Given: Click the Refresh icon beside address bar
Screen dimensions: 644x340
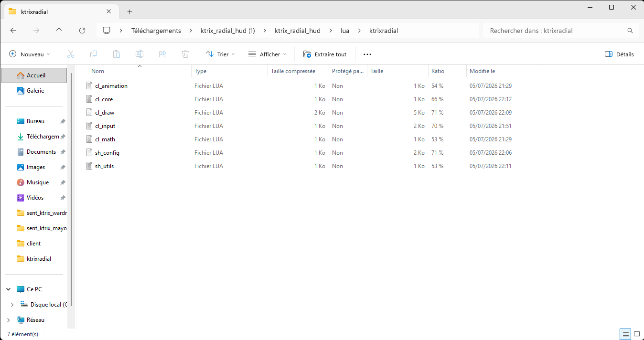Looking at the screenshot, I should click(x=82, y=31).
